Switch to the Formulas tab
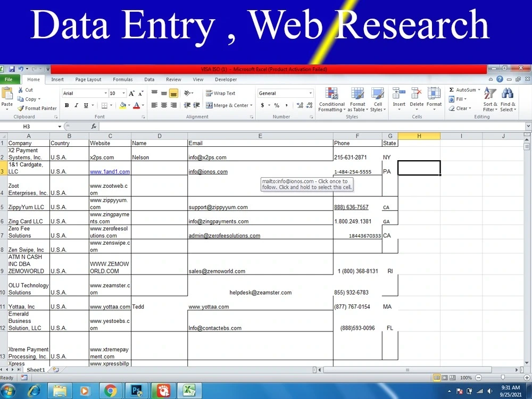 click(123, 79)
